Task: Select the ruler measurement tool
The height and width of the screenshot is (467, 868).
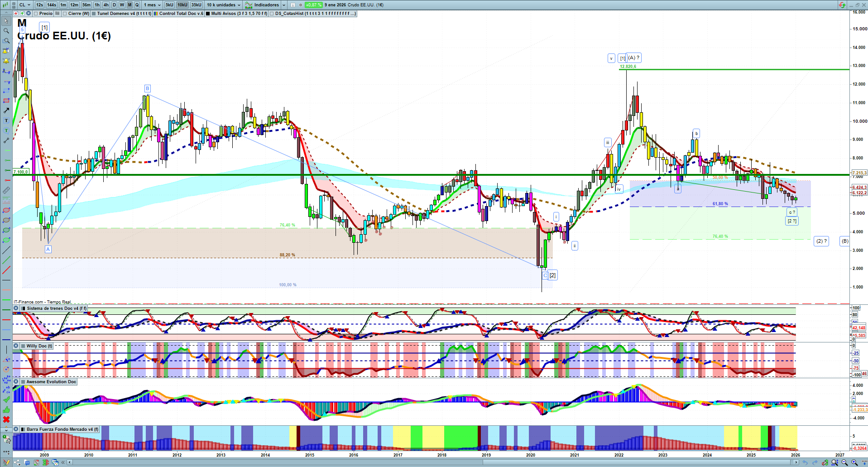Action: point(6,190)
